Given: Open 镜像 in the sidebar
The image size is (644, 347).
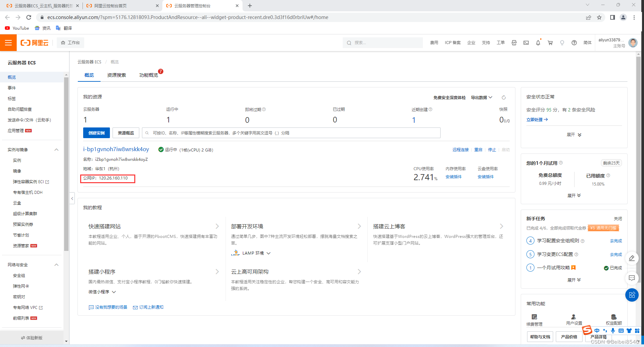Looking at the screenshot, I should 17,171.
